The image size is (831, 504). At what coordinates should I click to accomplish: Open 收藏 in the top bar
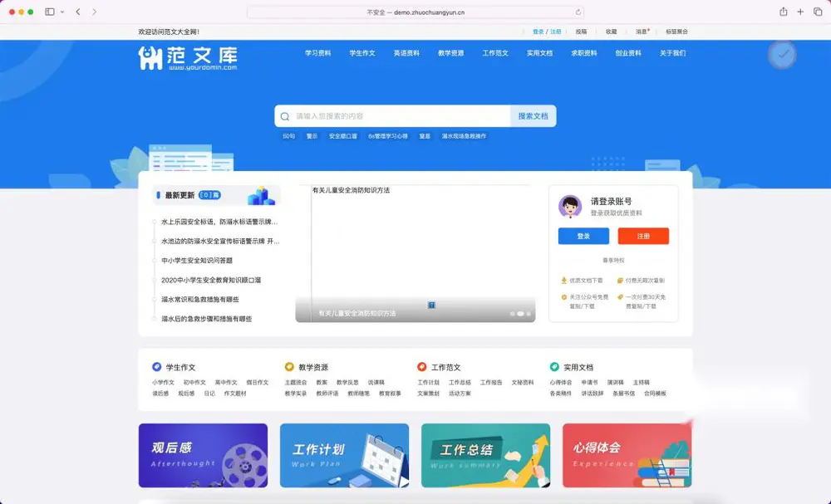612,32
